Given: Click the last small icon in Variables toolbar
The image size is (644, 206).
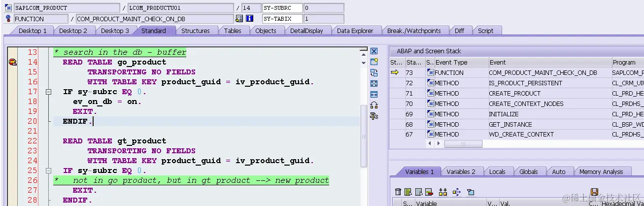Looking at the screenshot, I should (x=471, y=192).
